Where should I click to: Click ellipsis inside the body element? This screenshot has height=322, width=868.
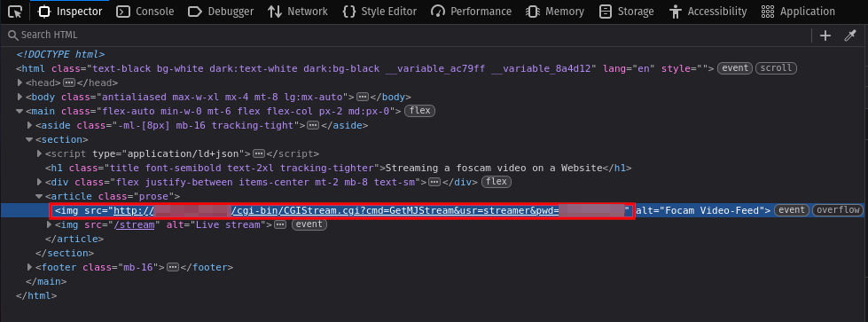[x=363, y=97]
